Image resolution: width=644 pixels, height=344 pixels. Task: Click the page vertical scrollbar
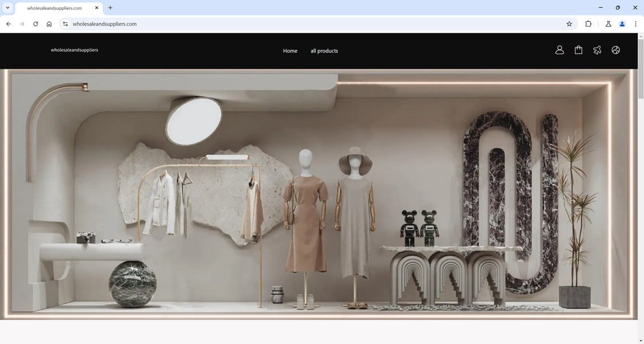pos(641,70)
